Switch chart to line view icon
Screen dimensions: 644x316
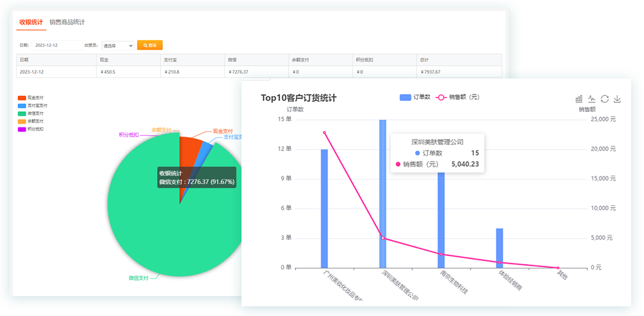pyautogui.click(x=592, y=98)
